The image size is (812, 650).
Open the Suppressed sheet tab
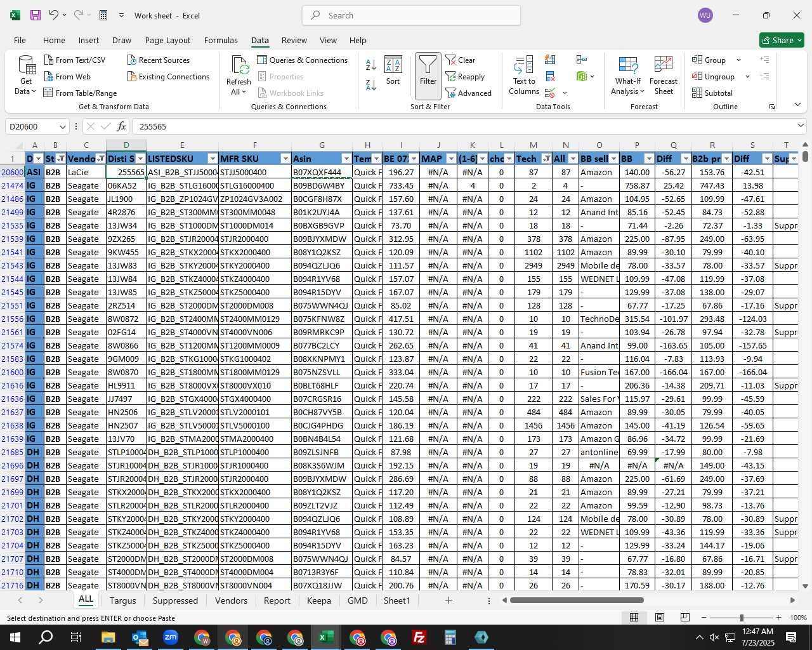175,600
